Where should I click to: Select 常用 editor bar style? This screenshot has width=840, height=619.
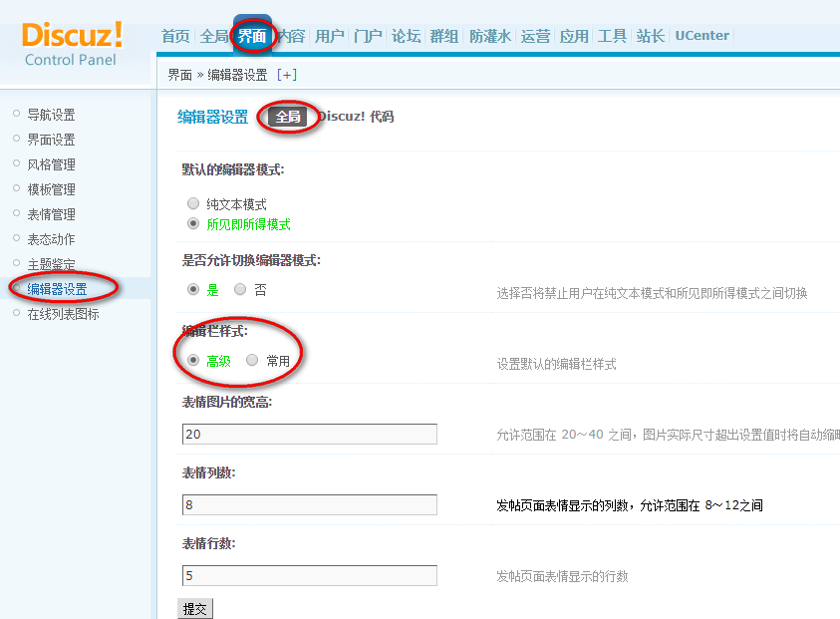252,360
